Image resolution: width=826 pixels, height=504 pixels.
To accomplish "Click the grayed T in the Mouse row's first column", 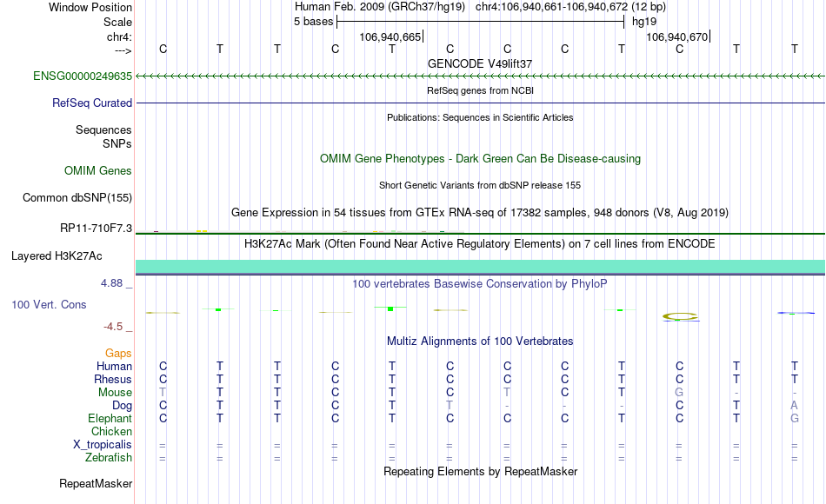I will coord(163,393).
